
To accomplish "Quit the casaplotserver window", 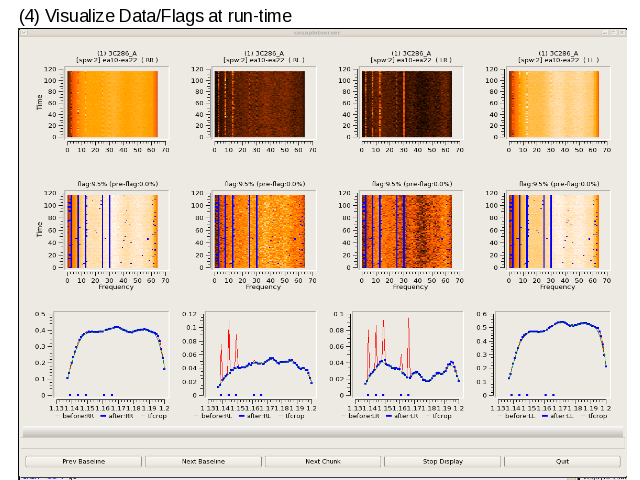I will (562, 461).
